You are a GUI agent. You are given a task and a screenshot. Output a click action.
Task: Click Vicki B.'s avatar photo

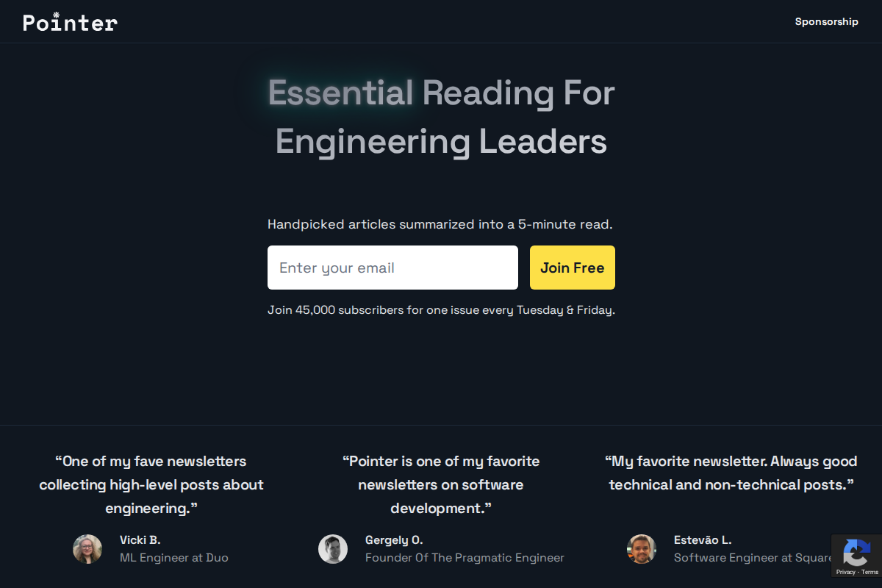(87, 549)
